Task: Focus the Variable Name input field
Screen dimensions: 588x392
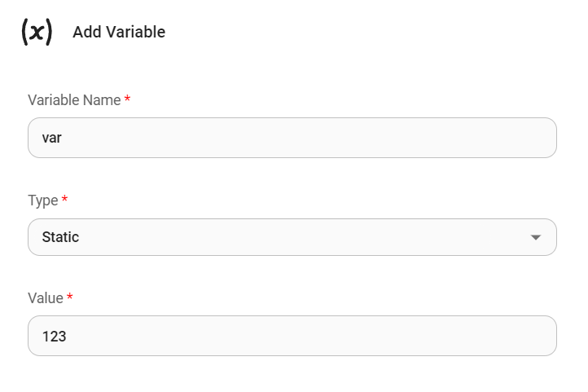Action: click(x=292, y=138)
